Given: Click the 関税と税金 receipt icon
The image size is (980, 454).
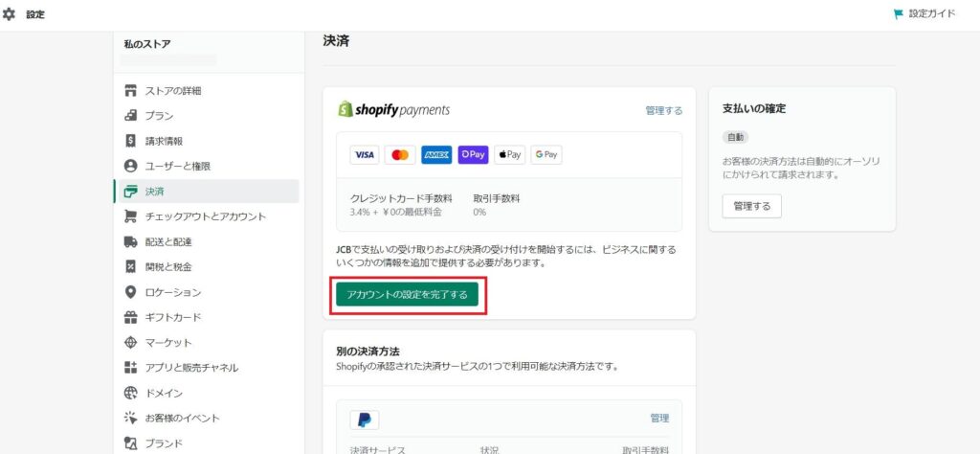Looking at the screenshot, I should pyautogui.click(x=130, y=267).
